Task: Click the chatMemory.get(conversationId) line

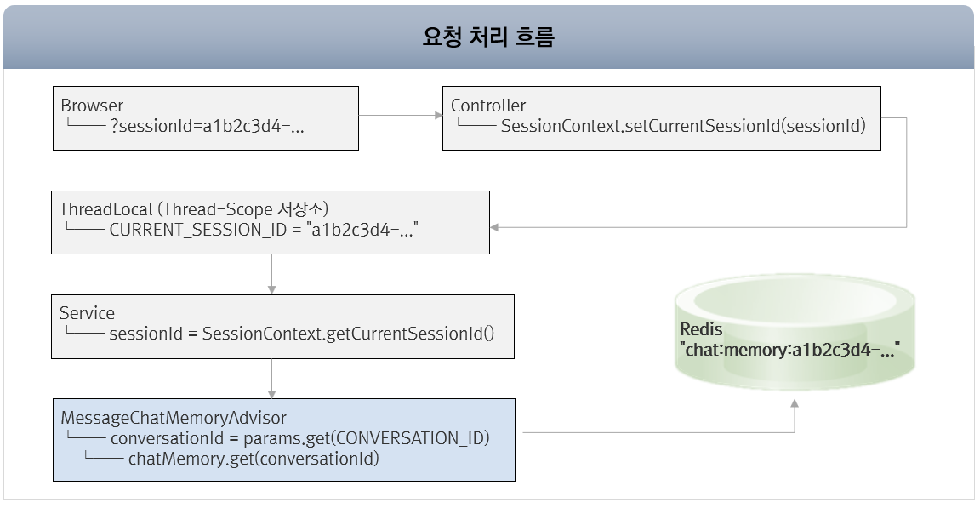Action: [x=254, y=459]
